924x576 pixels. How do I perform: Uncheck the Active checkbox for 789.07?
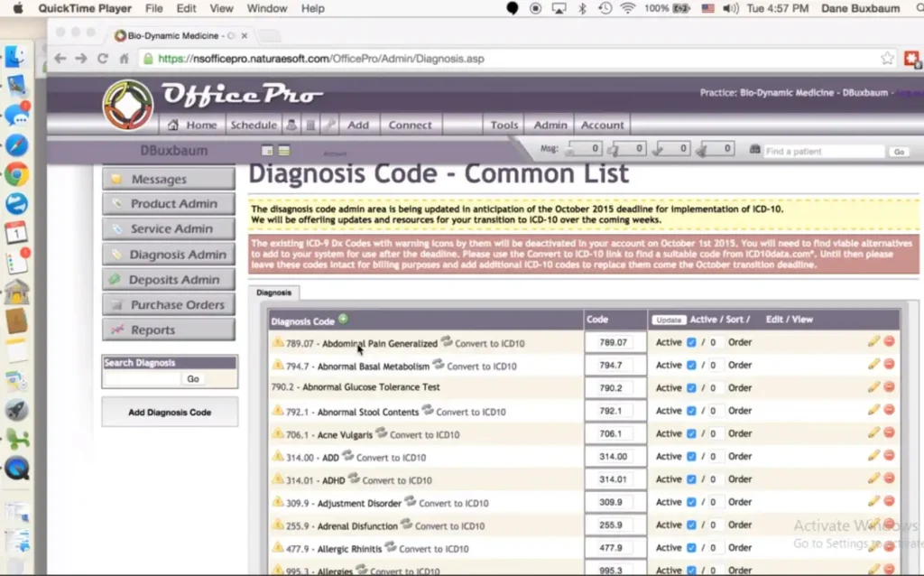tap(691, 342)
